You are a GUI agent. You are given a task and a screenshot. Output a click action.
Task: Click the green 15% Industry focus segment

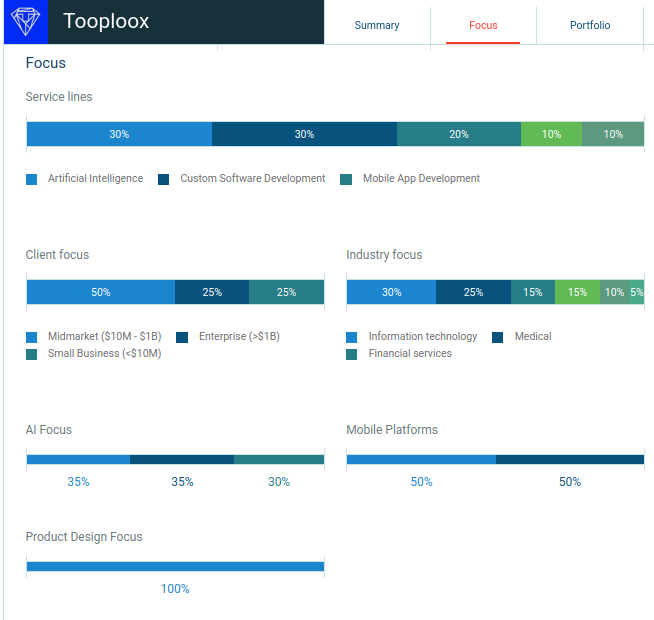click(x=578, y=292)
